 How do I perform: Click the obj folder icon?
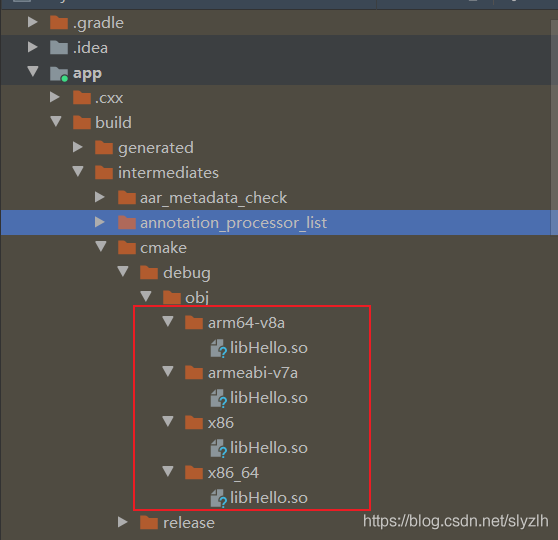(x=172, y=298)
